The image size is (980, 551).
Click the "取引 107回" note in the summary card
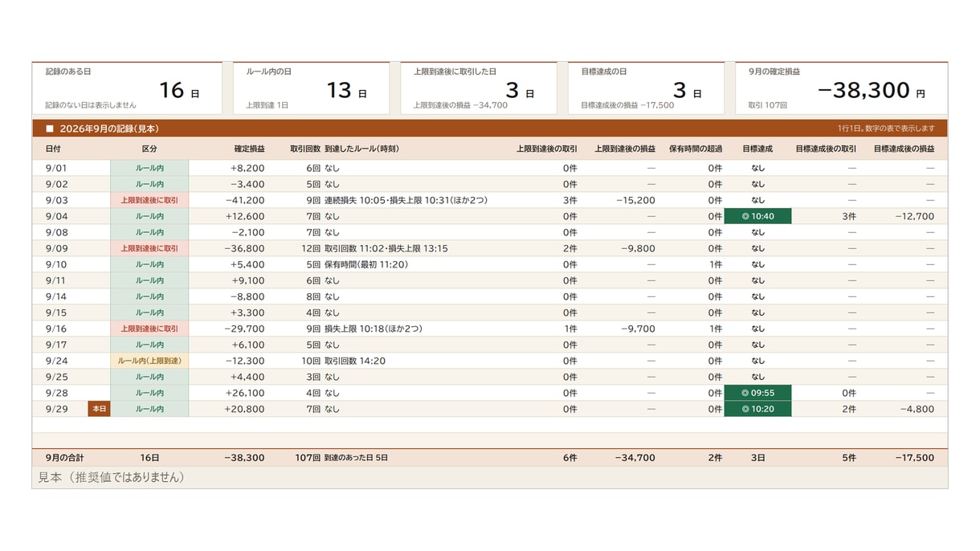point(767,105)
